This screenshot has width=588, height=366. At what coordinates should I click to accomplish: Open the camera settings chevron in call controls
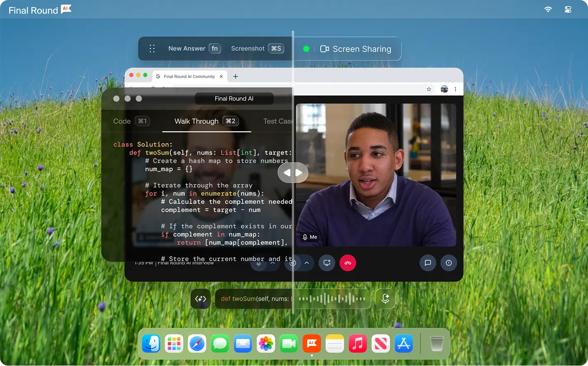click(307, 263)
